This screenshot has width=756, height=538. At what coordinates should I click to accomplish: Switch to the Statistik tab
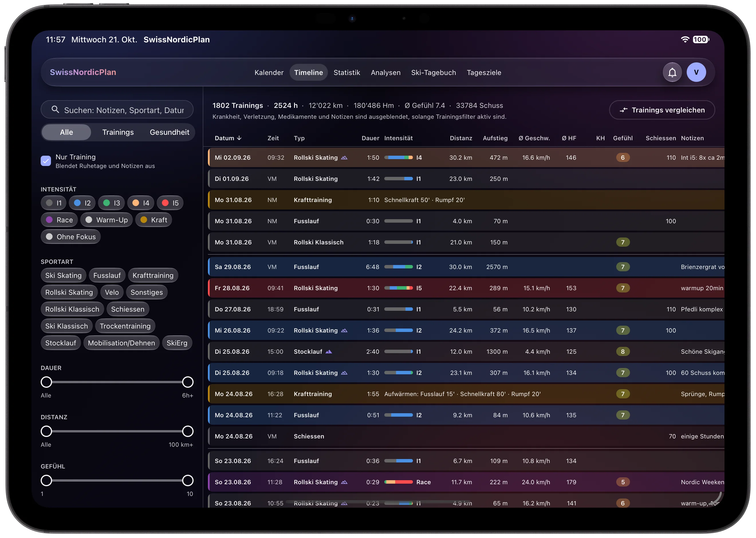[346, 73]
